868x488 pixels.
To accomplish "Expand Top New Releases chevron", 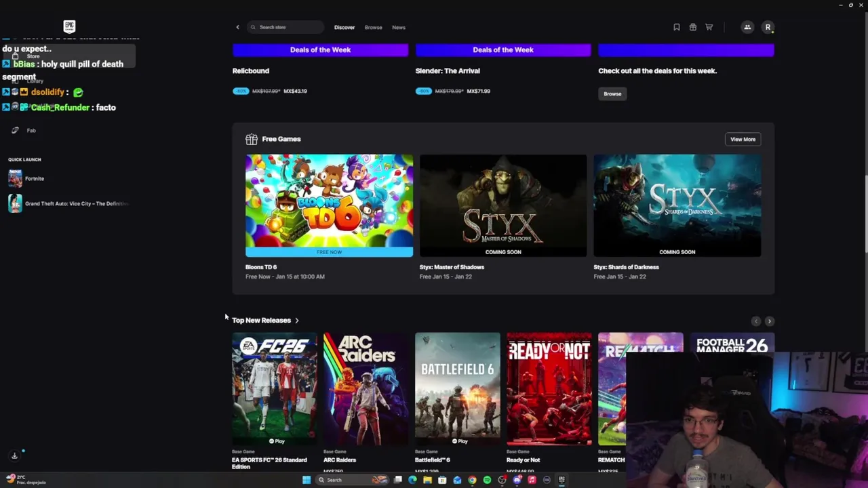I will (x=296, y=321).
